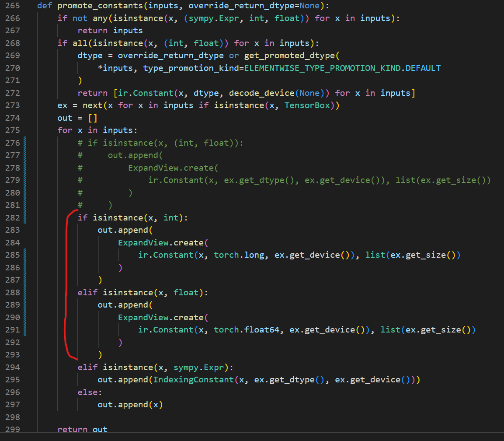Click ELEMENTWISE_TYPE_PROMOTION_KIND on line 270

[322, 68]
